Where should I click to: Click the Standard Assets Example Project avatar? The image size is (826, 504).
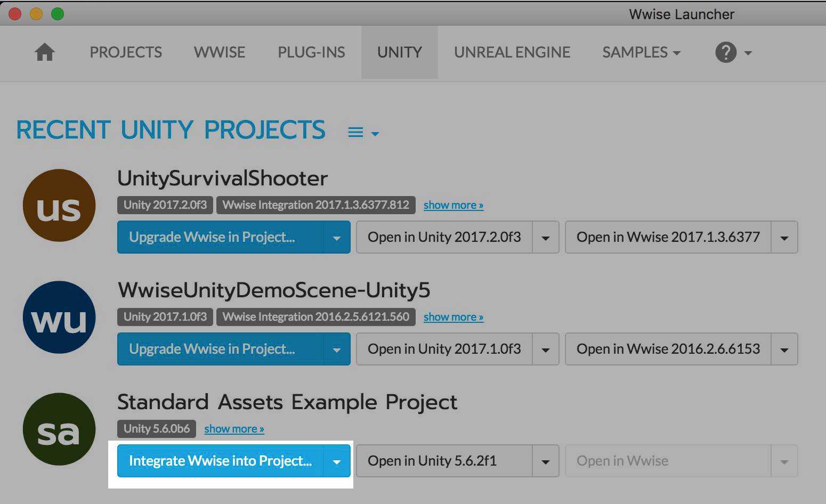click(59, 429)
